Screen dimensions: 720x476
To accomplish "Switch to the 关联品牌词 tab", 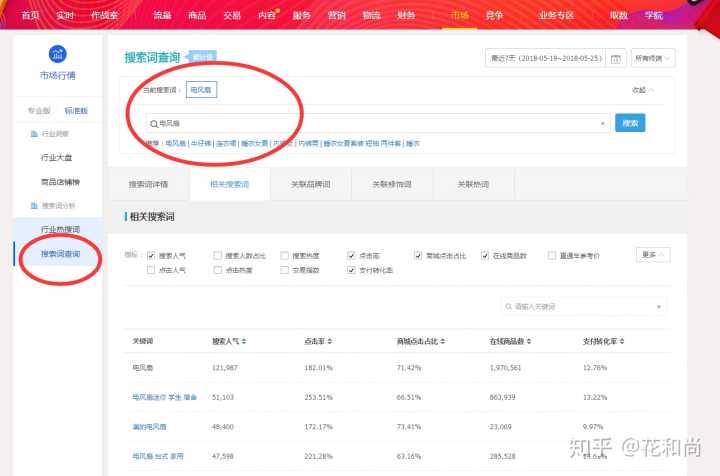I will click(x=310, y=184).
